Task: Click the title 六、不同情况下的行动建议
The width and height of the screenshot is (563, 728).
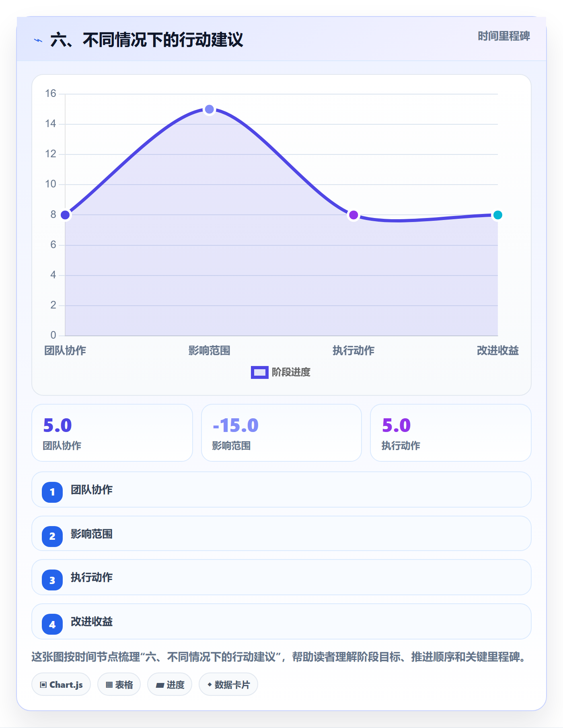Action: coord(147,40)
